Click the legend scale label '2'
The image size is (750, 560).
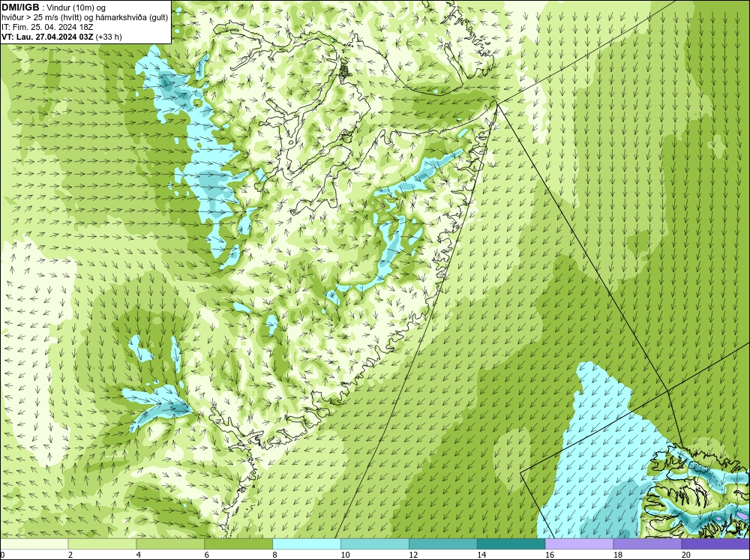pyautogui.click(x=70, y=555)
